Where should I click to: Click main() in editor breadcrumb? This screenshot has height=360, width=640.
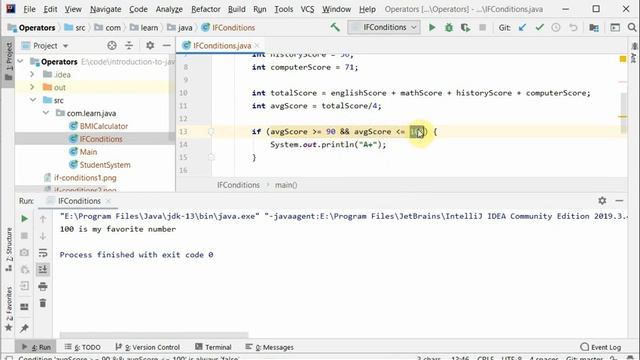pyautogui.click(x=286, y=185)
